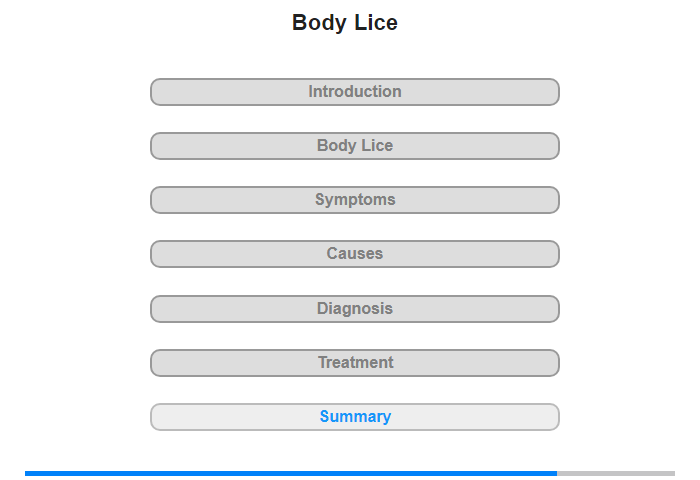Open the Causes section
The image size is (700, 480).
[355, 254]
